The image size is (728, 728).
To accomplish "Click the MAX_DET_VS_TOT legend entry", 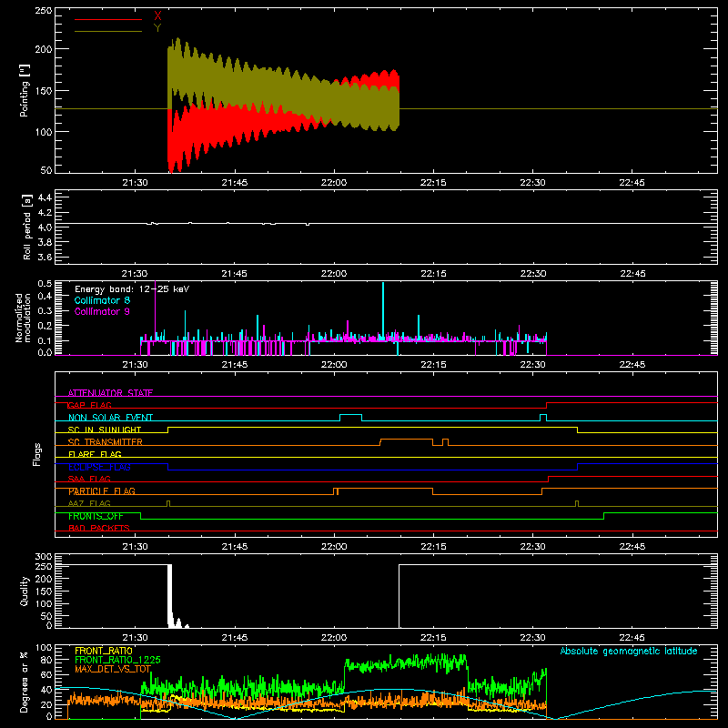I will point(113,669).
